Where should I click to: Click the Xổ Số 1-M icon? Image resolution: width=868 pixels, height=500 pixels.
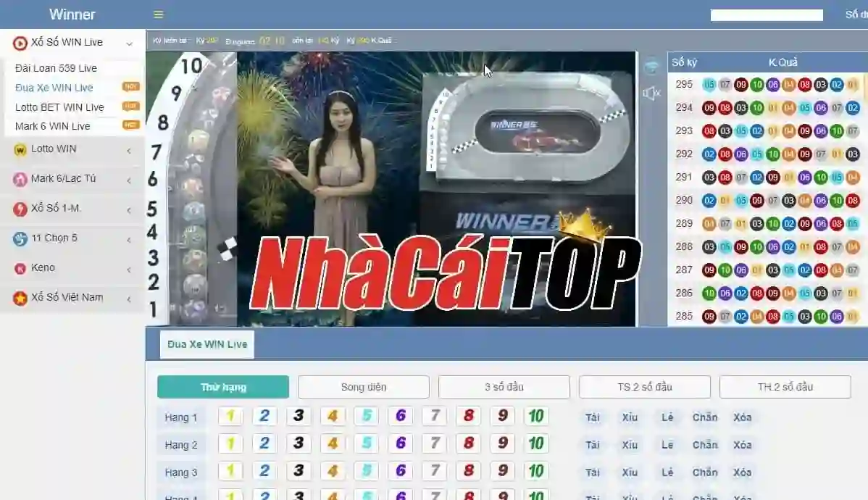coord(20,209)
